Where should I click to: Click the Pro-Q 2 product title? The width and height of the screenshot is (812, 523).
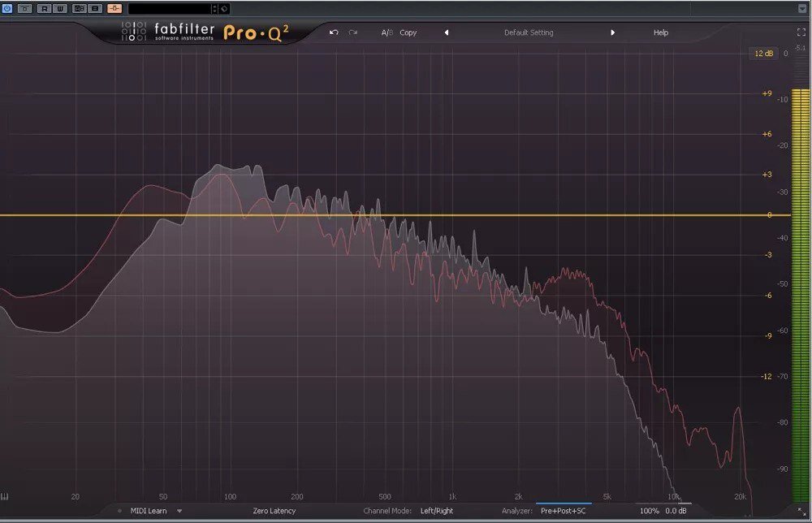tap(257, 32)
